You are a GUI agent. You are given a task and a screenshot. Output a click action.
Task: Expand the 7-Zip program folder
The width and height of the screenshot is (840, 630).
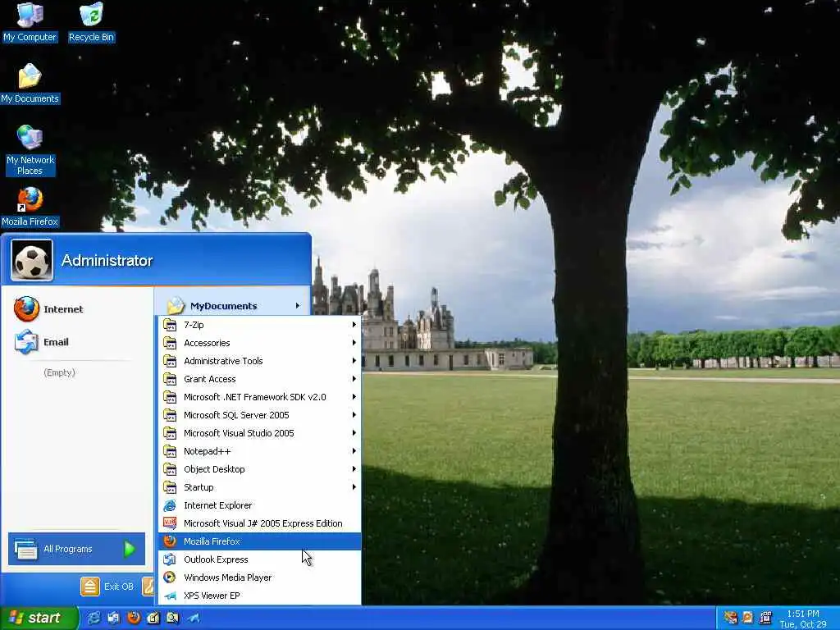260,325
